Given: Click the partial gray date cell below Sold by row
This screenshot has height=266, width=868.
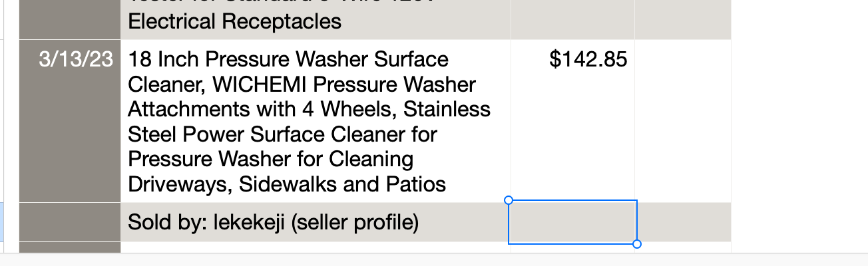Looking at the screenshot, I should point(70,247).
